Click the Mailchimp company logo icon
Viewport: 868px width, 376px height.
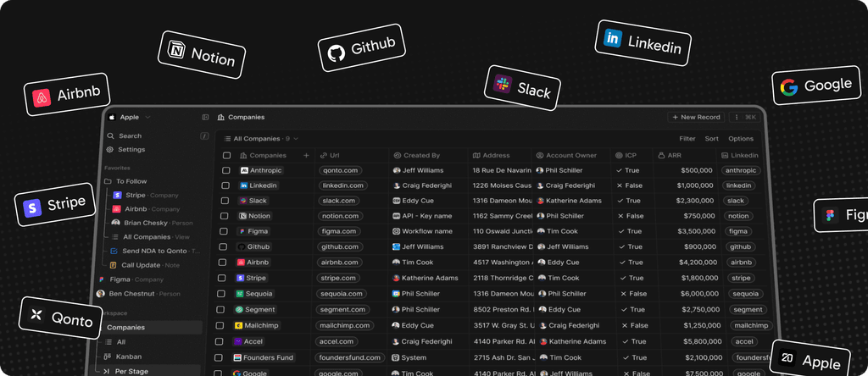pyautogui.click(x=238, y=326)
